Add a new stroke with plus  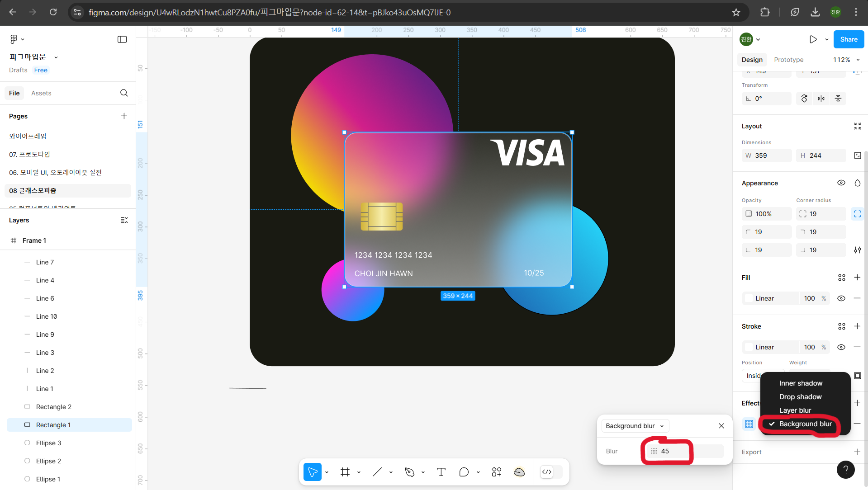tap(858, 326)
